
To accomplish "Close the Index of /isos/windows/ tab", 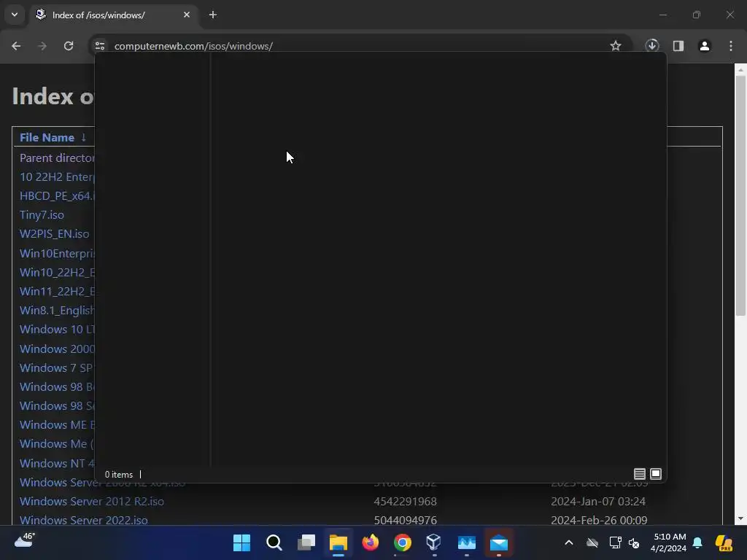I will click(x=187, y=15).
